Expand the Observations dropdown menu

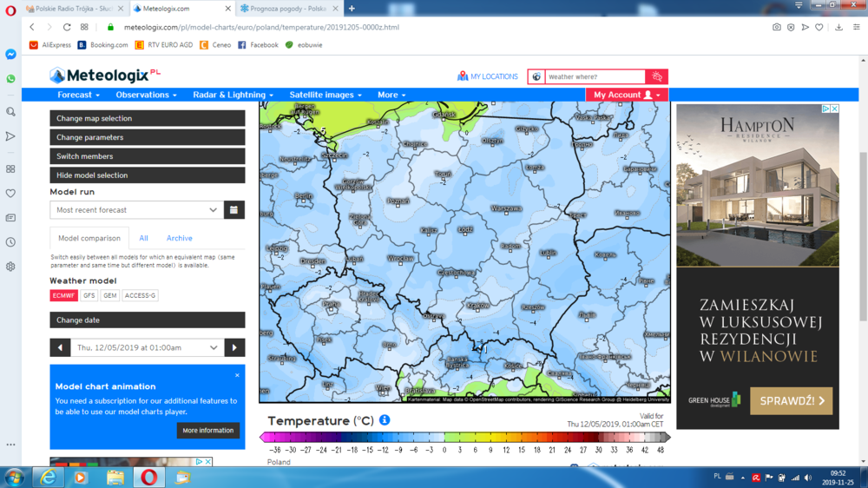(146, 95)
